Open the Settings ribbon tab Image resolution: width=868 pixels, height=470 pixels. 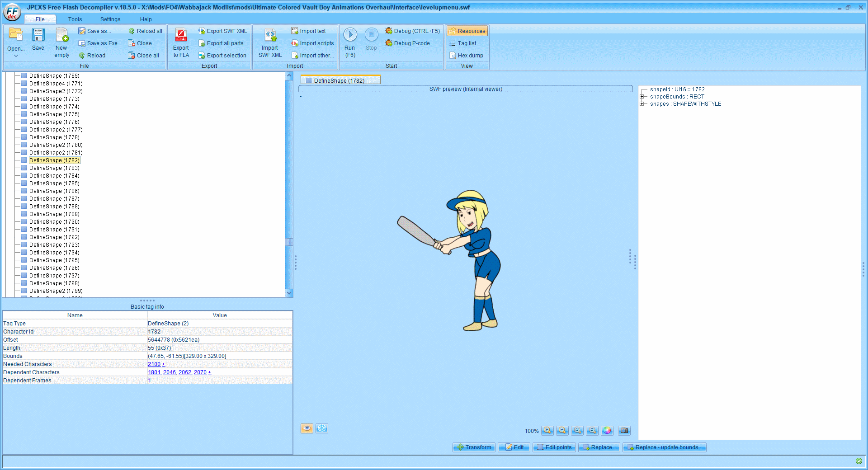coord(110,19)
